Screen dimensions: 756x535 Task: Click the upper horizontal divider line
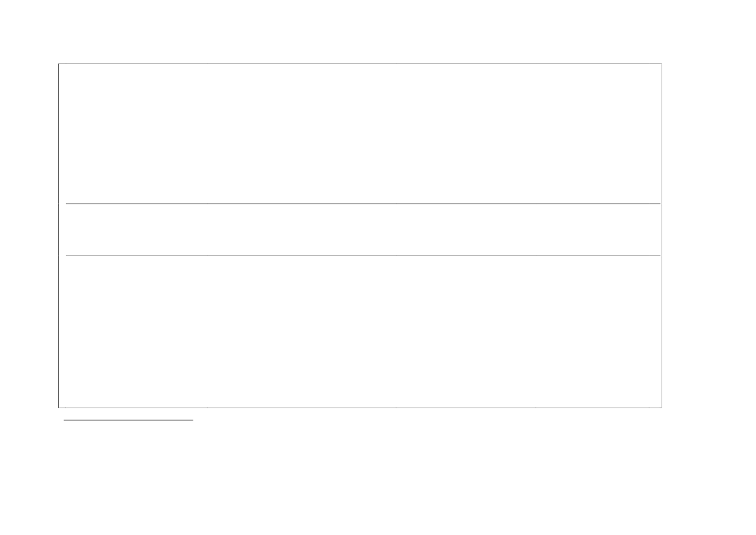coord(360,203)
